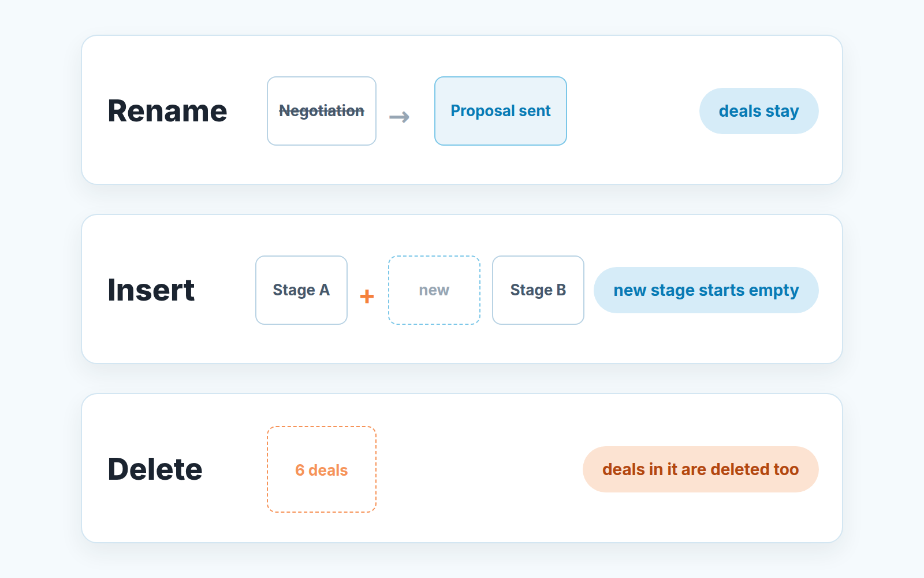Select the Stage B box

[538, 290]
